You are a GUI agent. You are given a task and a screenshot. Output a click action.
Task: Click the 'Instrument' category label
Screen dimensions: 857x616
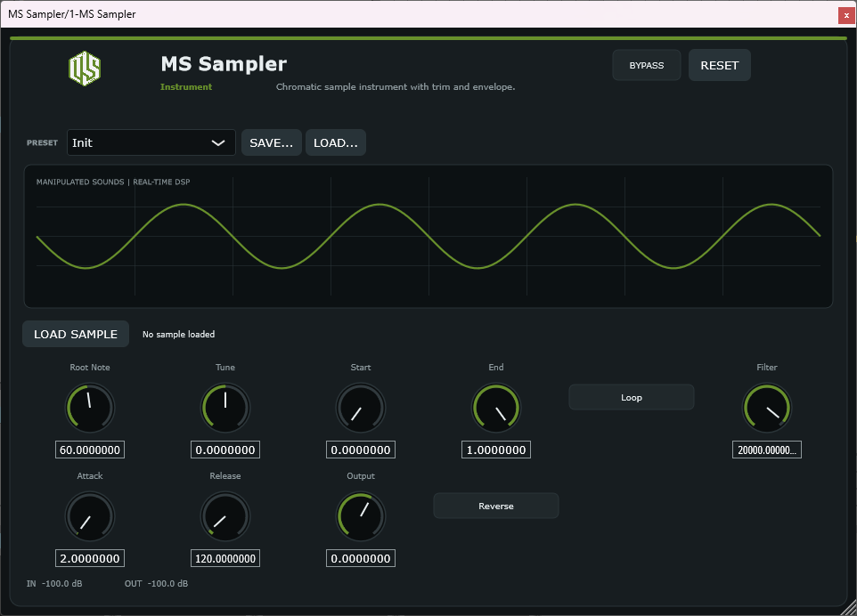186,87
